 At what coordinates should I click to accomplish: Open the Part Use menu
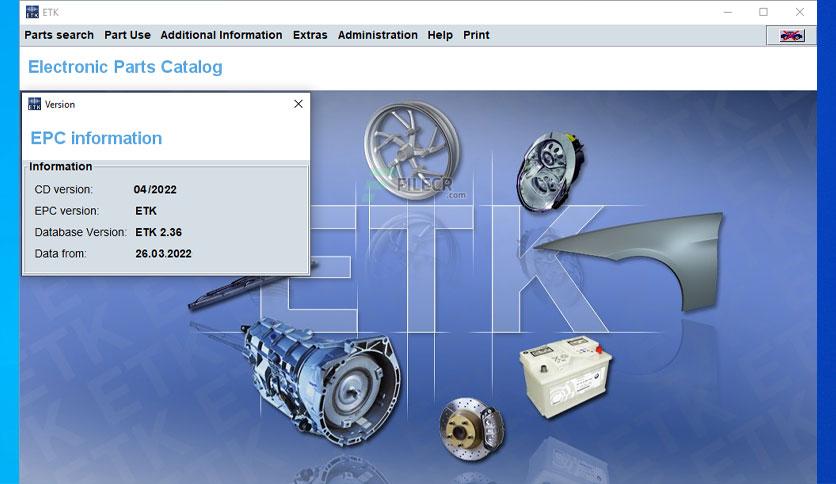(127, 35)
